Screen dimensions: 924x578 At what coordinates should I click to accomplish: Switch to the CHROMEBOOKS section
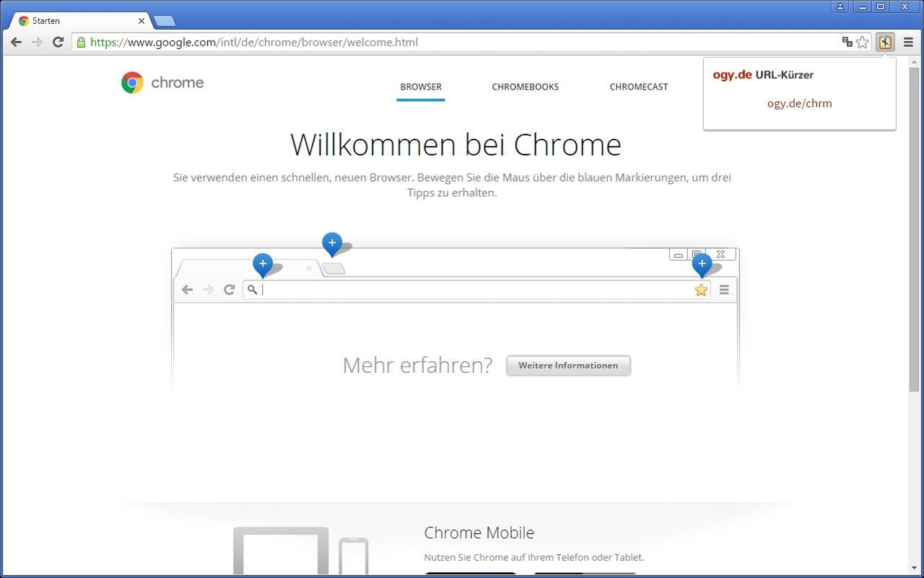pos(524,86)
